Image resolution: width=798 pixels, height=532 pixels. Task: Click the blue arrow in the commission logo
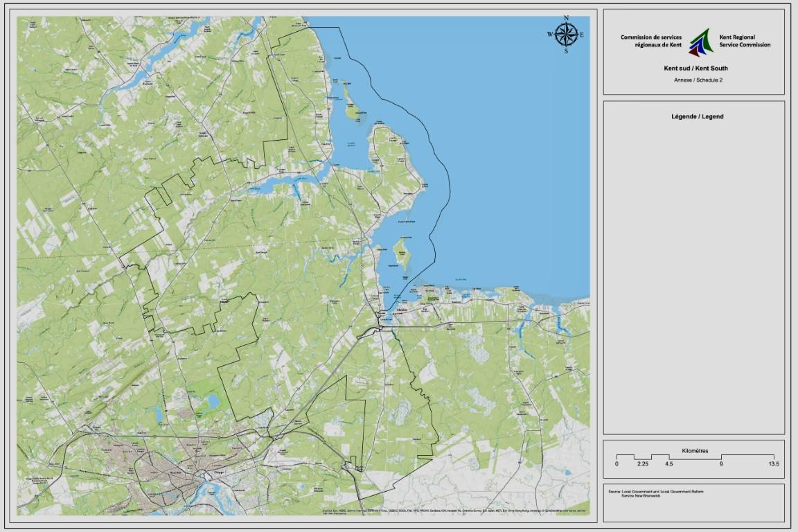[x=699, y=46]
